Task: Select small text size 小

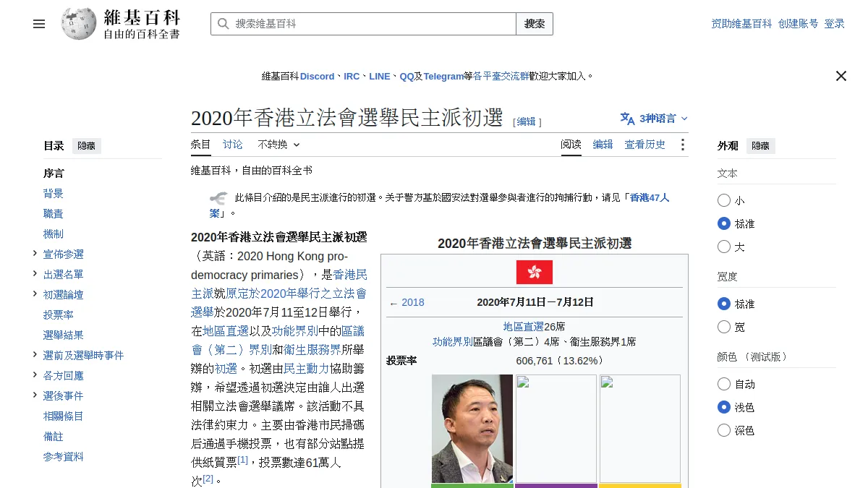Action: pos(724,200)
